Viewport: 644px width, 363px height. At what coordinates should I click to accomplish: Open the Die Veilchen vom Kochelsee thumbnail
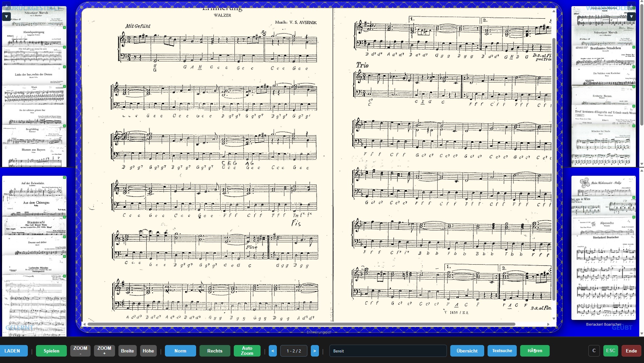(604, 76)
